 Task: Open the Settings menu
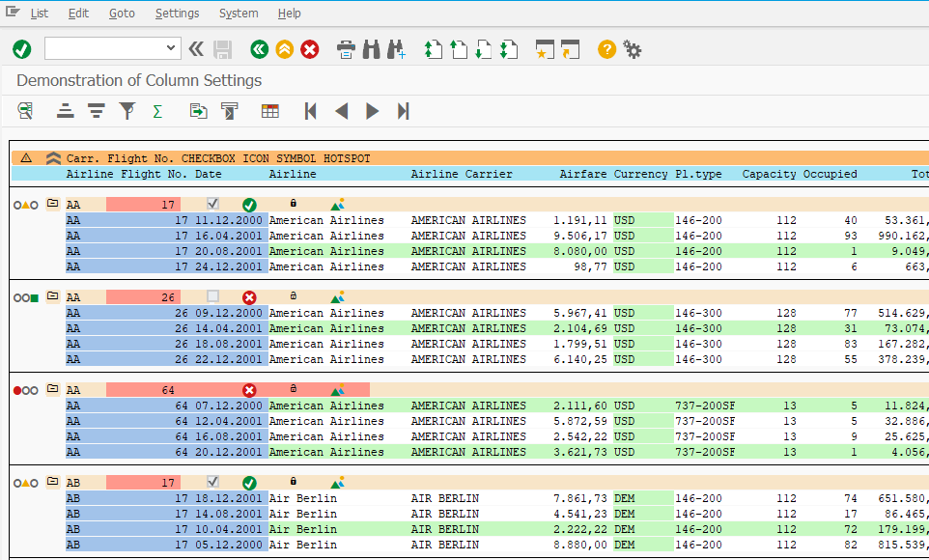(x=177, y=14)
